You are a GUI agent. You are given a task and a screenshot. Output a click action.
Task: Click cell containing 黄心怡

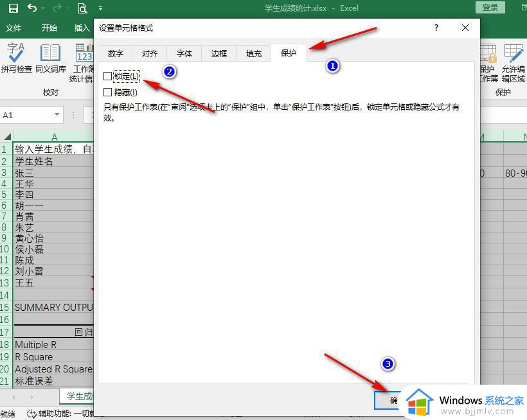54,238
